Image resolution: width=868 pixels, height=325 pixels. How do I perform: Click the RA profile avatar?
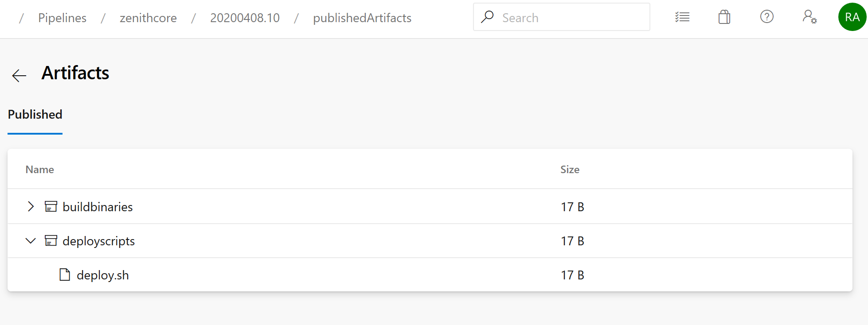click(852, 18)
